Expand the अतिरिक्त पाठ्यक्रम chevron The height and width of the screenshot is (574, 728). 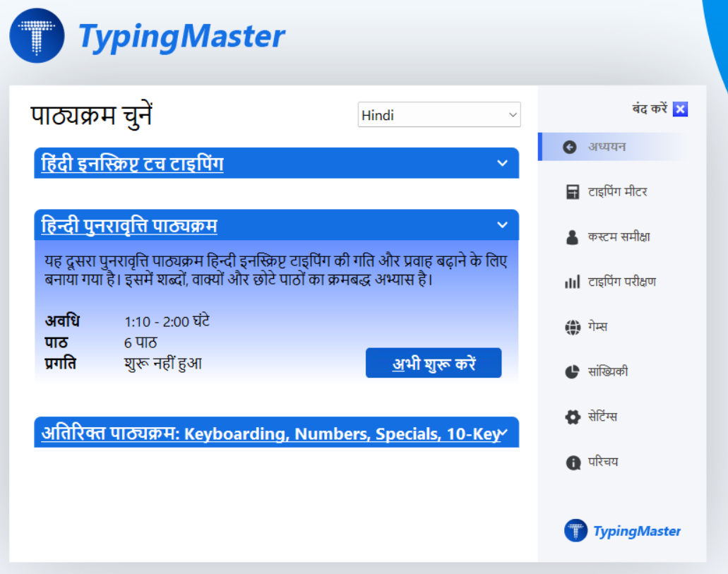[x=504, y=432]
